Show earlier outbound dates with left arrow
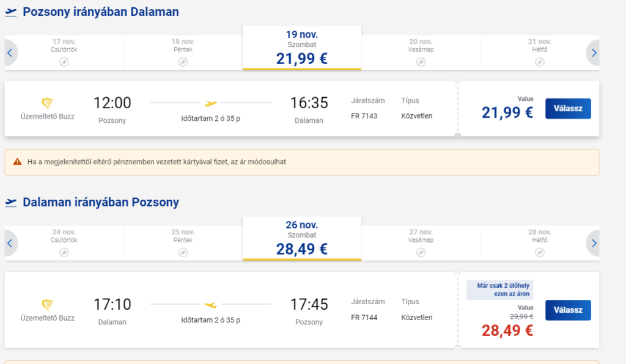The image size is (626, 364). tap(10, 53)
